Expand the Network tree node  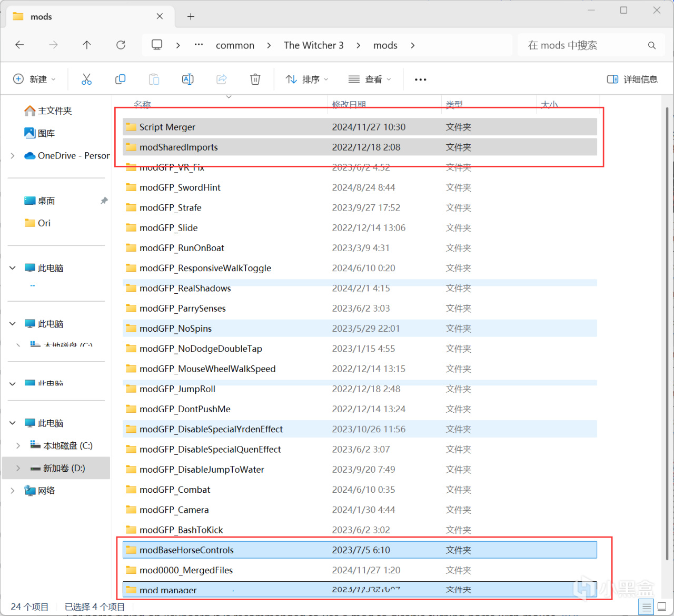coord(13,491)
